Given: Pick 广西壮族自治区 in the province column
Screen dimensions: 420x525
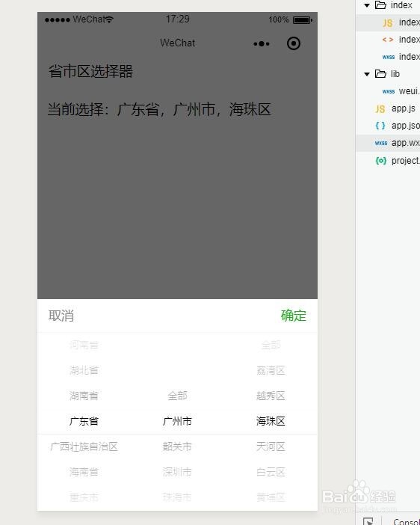Looking at the screenshot, I should pos(84,446).
